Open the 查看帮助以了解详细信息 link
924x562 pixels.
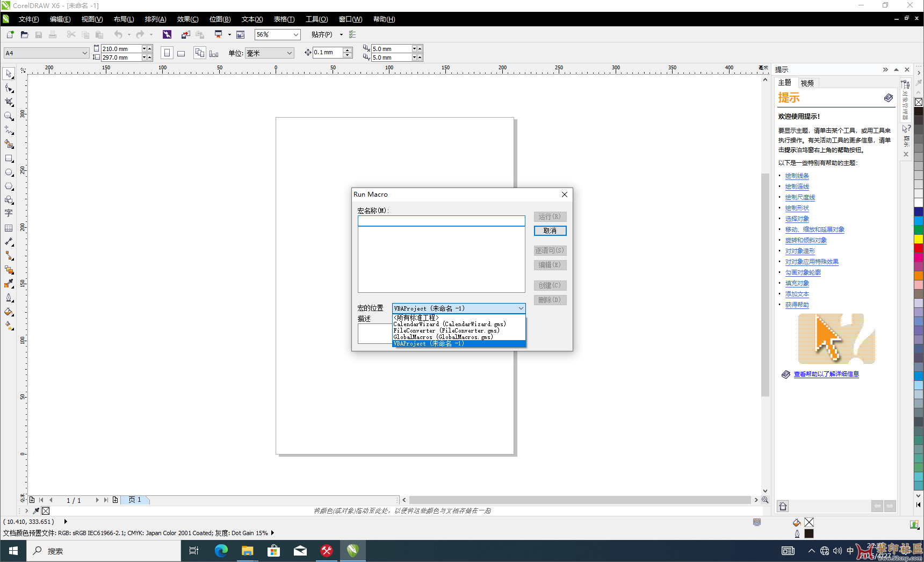pyautogui.click(x=826, y=374)
